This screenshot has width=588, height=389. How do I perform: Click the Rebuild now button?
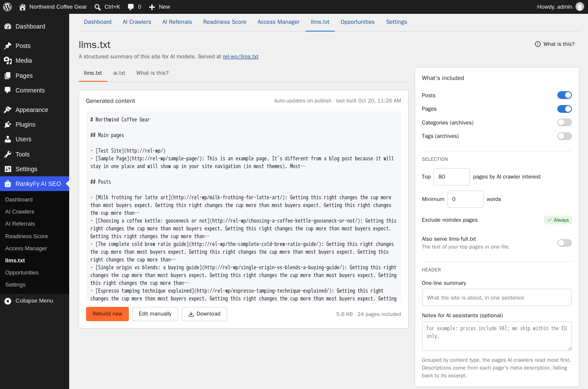tap(107, 314)
